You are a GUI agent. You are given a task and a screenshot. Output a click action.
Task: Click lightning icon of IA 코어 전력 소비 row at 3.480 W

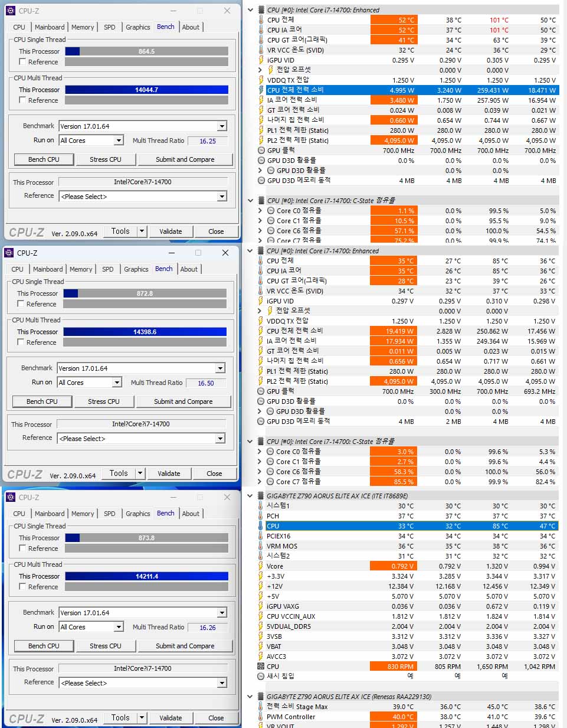coord(261,100)
